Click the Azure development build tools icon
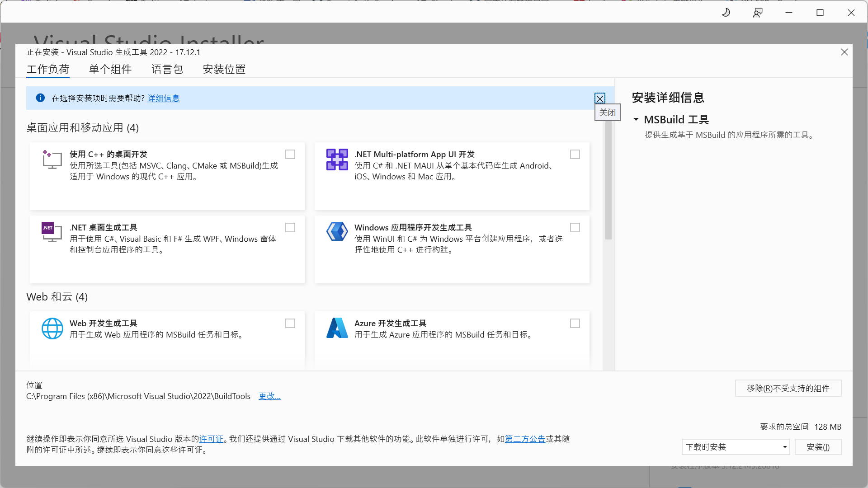Image resolution: width=868 pixels, height=488 pixels. [x=337, y=328]
